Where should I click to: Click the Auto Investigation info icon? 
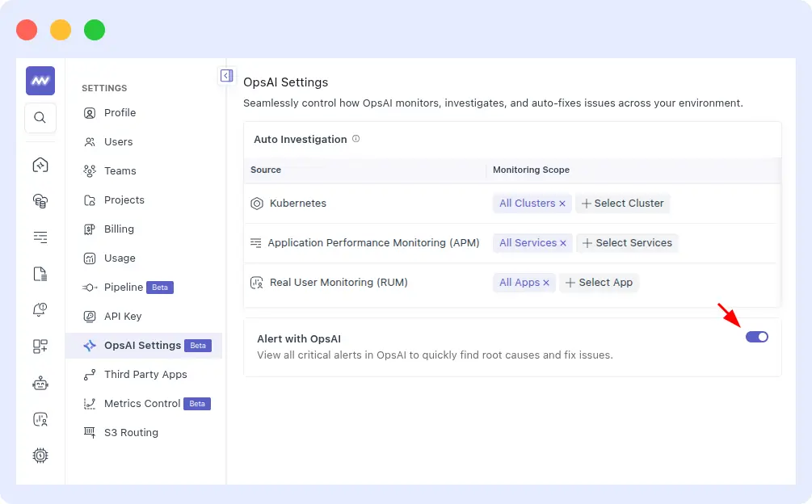[x=356, y=139]
